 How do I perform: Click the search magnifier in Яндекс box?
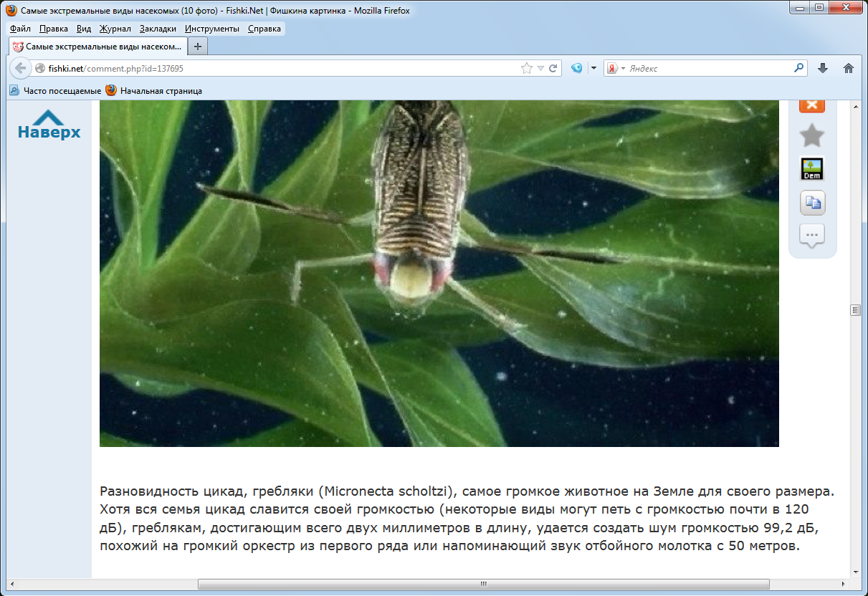799,68
